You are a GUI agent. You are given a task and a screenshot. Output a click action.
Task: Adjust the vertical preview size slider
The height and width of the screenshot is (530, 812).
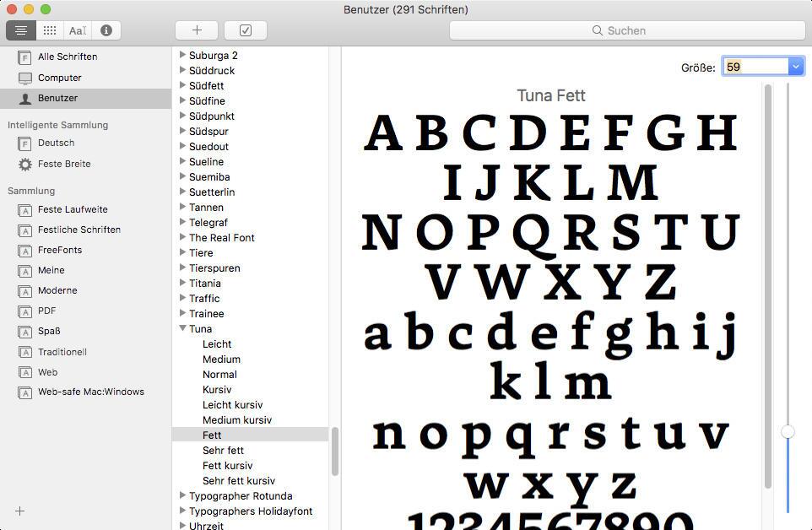788,430
